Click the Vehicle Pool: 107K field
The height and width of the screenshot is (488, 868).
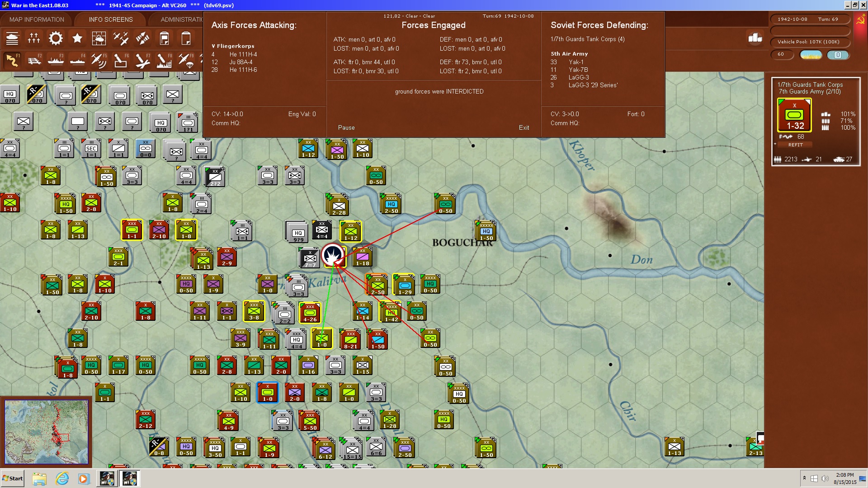810,42
